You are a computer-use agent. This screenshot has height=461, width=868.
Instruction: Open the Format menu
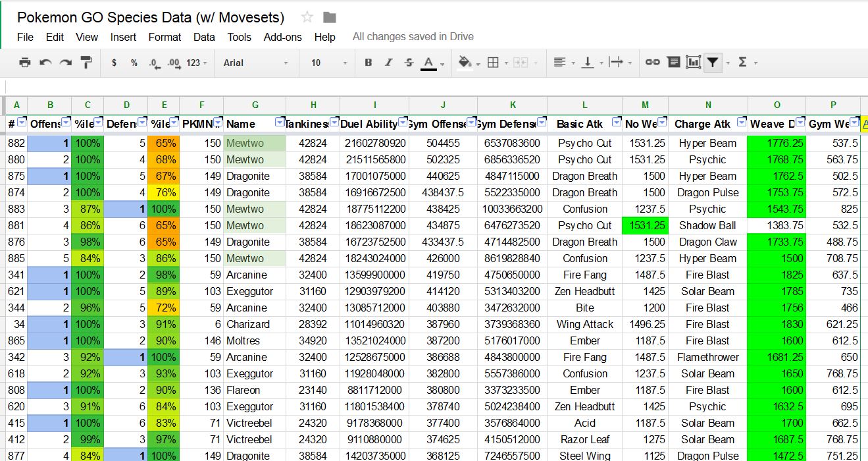click(165, 37)
